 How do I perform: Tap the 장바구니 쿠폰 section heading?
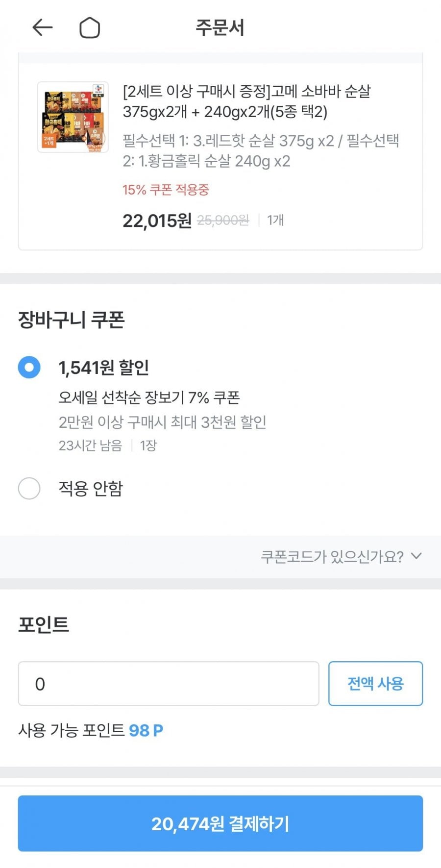72,320
